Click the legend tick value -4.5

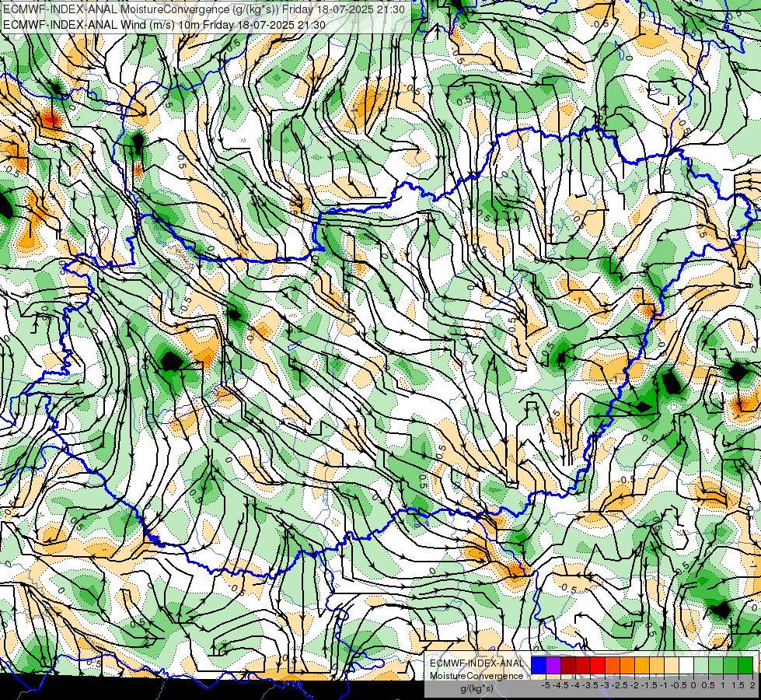pos(561,685)
